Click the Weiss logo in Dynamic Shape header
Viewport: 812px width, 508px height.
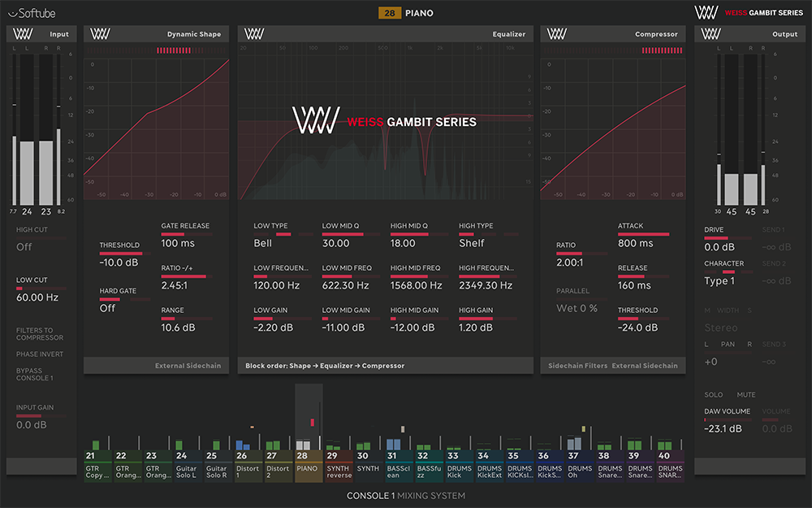[x=100, y=34]
